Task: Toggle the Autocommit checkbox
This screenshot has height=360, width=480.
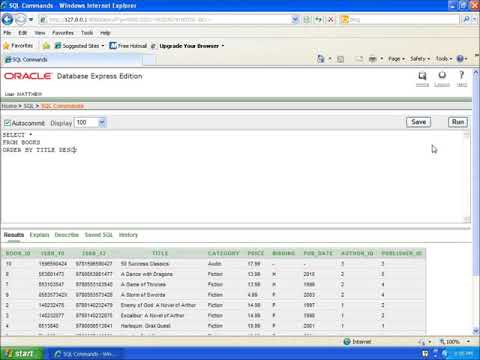Action: tap(7, 123)
